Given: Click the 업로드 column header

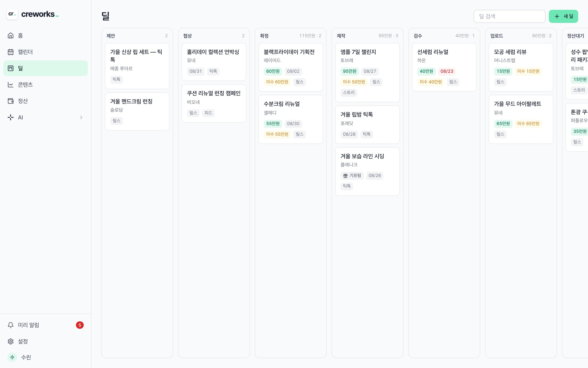Looking at the screenshot, I should [x=496, y=36].
